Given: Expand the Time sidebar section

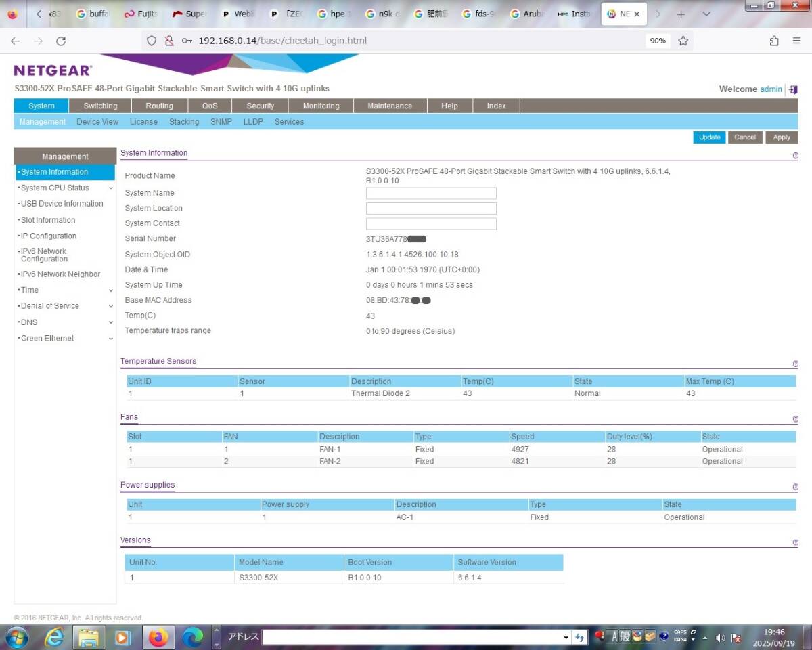Looking at the screenshot, I should click(x=111, y=290).
